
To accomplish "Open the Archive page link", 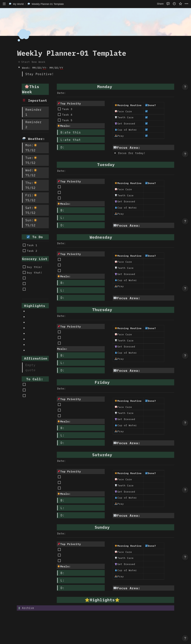I will click(28, 608).
